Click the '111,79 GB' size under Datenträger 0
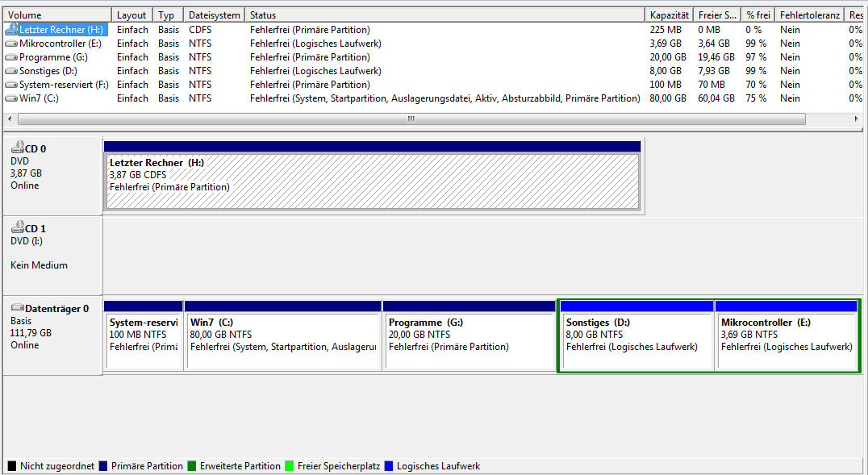Image resolution: width=868 pixels, height=475 pixels. pos(31,333)
